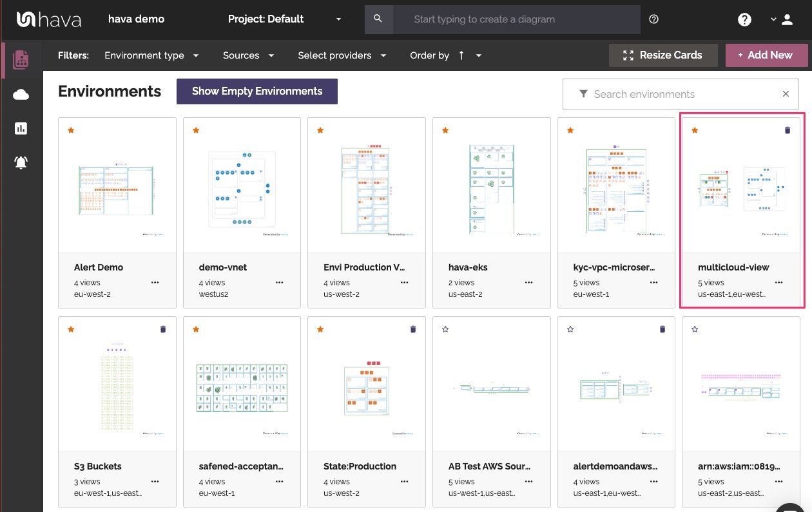
Task: Open the ellipsis menu on multicloud-view card
Action: [x=778, y=282]
